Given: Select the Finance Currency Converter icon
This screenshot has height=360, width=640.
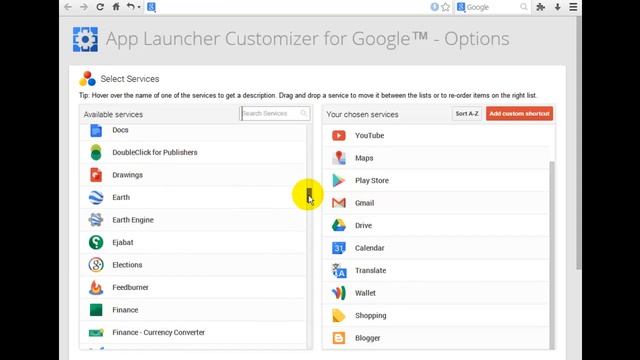Looking at the screenshot, I should pyautogui.click(x=96, y=333).
